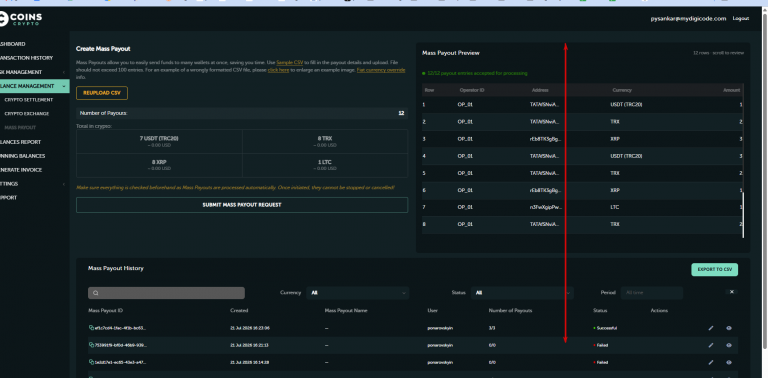Open the Period All time picker

click(x=652, y=293)
